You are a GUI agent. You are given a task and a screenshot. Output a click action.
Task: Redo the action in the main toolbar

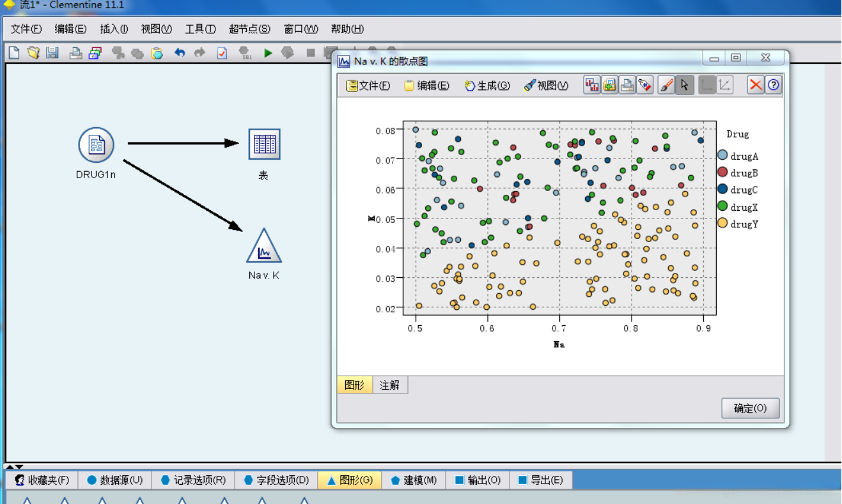point(200,53)
